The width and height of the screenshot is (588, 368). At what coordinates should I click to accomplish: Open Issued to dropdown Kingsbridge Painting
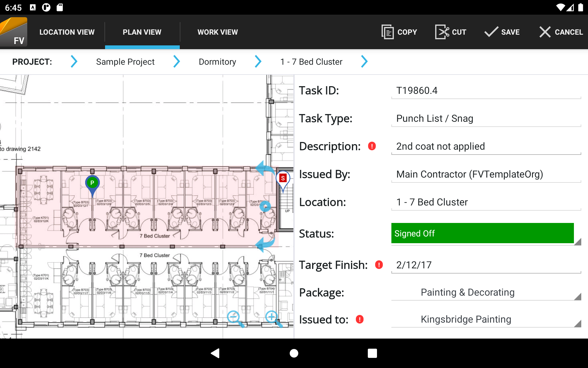486,319
